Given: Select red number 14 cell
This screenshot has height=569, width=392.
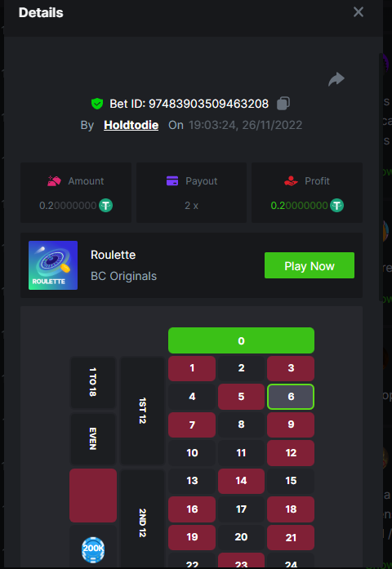Looking at the screenshot, I should [241, 481].
